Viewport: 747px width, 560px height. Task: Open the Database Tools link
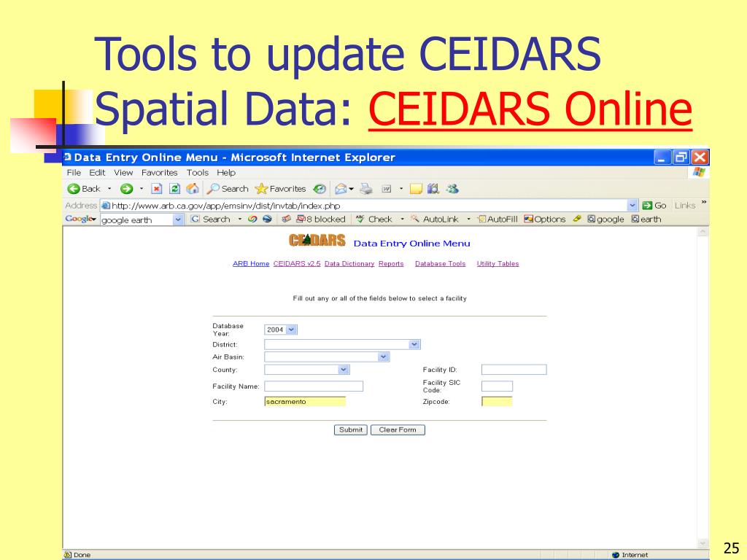point(440,263)
